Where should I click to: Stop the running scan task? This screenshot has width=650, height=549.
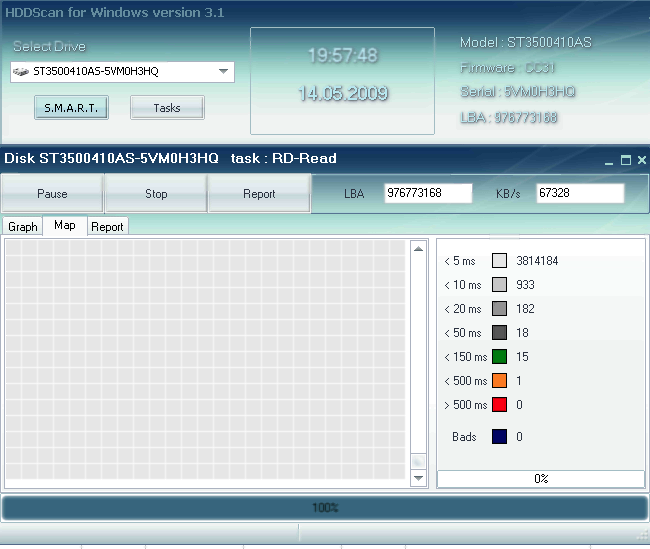[x=156, y=194]
